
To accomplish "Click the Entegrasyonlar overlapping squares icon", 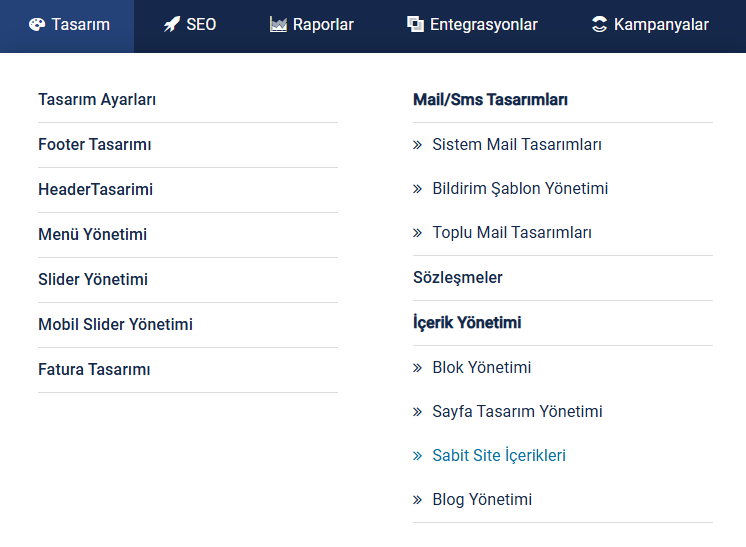I will pos(415,24).
